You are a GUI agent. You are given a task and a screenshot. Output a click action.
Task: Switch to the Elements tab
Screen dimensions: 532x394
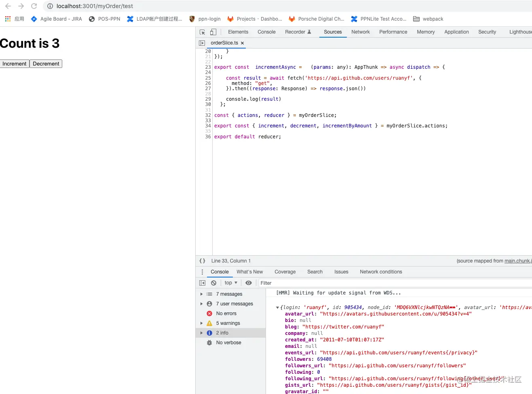pyautogui.click(x=238, y=32)
